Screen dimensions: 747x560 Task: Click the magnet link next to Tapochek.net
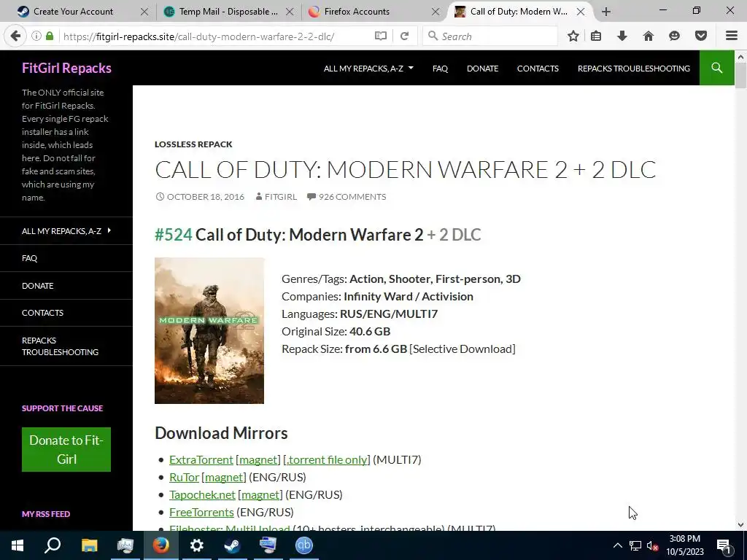pyautogui.click(x=260, y=495)
